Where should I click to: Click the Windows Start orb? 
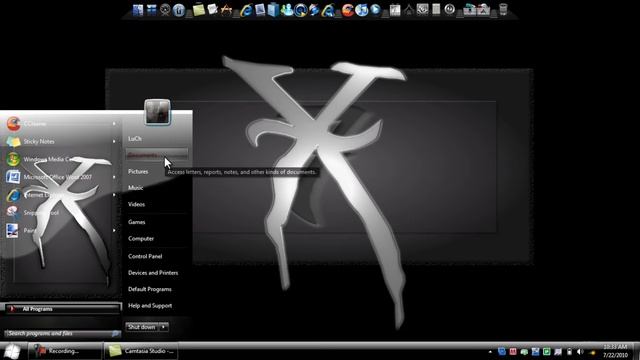pyautogui.click(x=12, y=351)
